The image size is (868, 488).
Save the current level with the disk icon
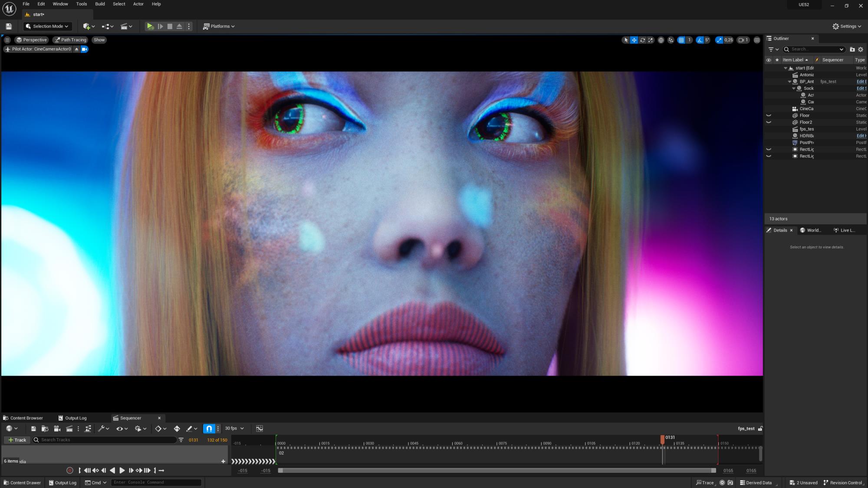(x=9, y=26)
